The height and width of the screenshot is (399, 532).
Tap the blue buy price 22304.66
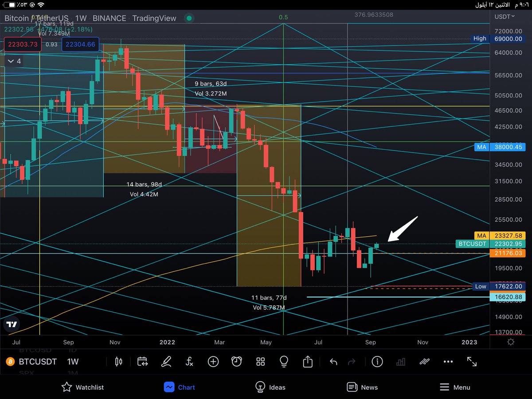tap(80, 44)
